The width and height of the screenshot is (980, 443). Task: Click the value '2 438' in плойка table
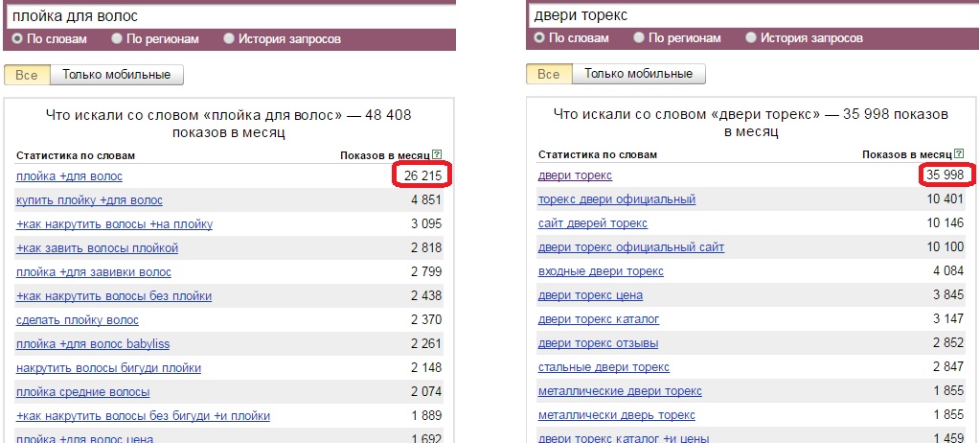tap(426, 296)
